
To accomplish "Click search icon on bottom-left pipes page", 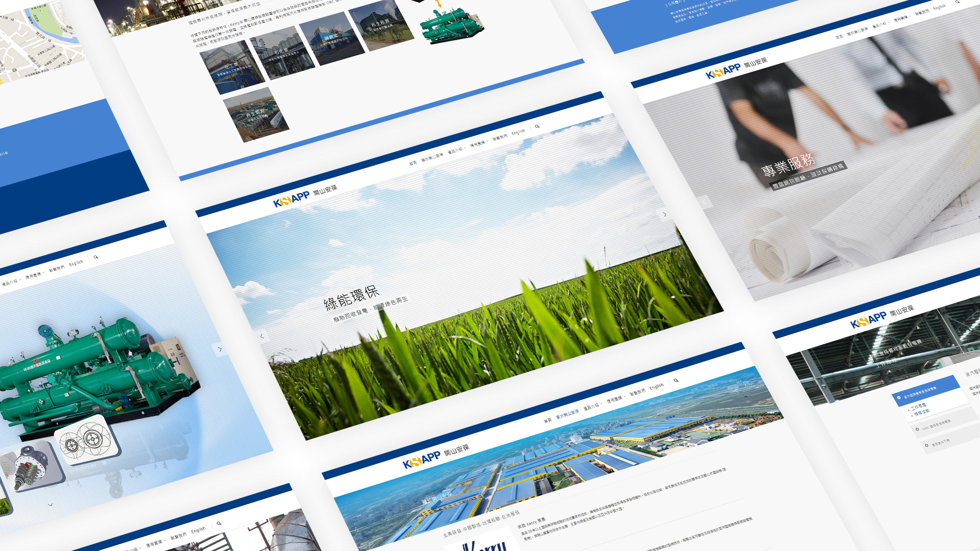I will (219, 523).
